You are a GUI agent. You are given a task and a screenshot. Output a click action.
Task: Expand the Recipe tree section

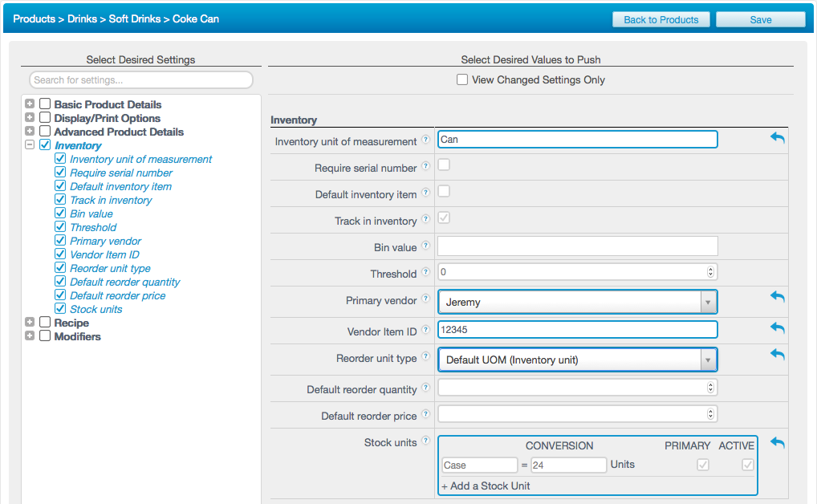(29, 323)
